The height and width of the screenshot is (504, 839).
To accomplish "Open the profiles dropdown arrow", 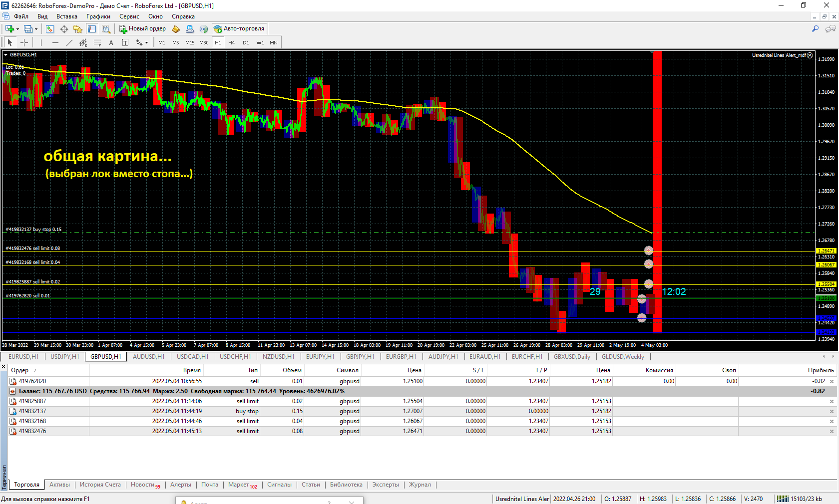I will (x=36, y=29).
